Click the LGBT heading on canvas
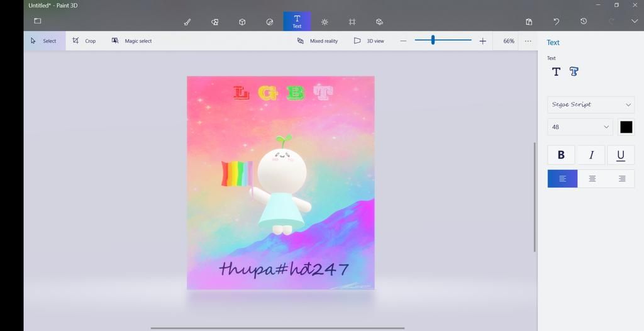Image resolution: width=644 pixels, height=331 pixels. tap(283, 93)
